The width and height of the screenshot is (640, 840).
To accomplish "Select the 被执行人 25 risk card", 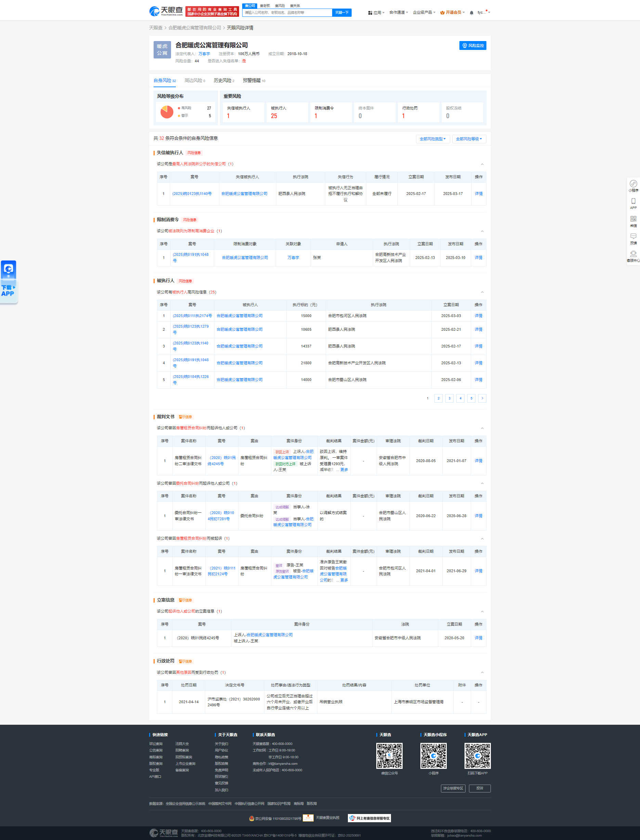I will pyautogui.click(x=287, y=113).
